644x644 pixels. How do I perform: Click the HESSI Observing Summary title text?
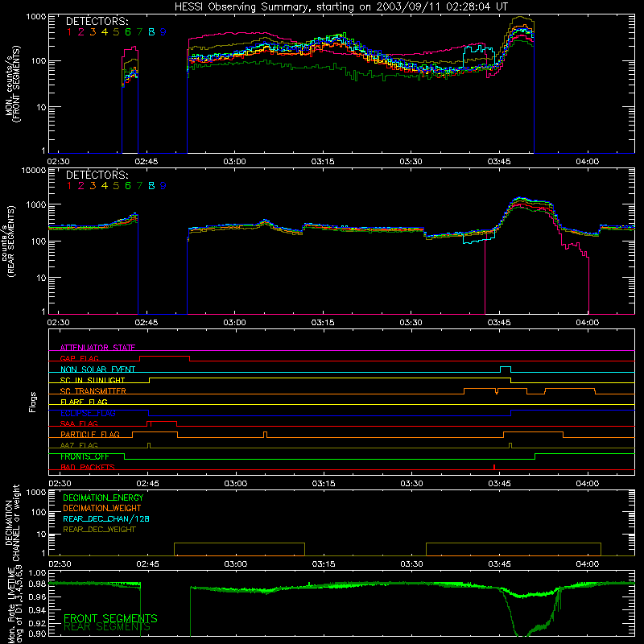[341, 6]
